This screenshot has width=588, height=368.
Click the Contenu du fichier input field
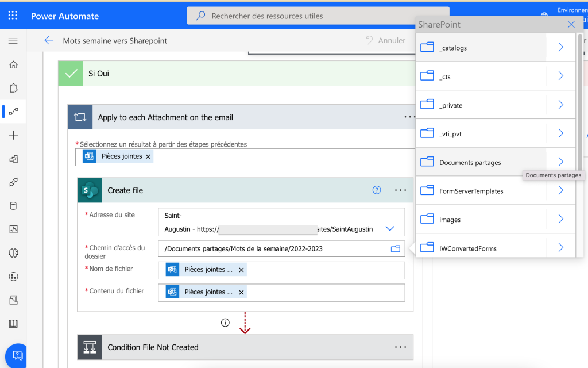(x=281, y=293)
